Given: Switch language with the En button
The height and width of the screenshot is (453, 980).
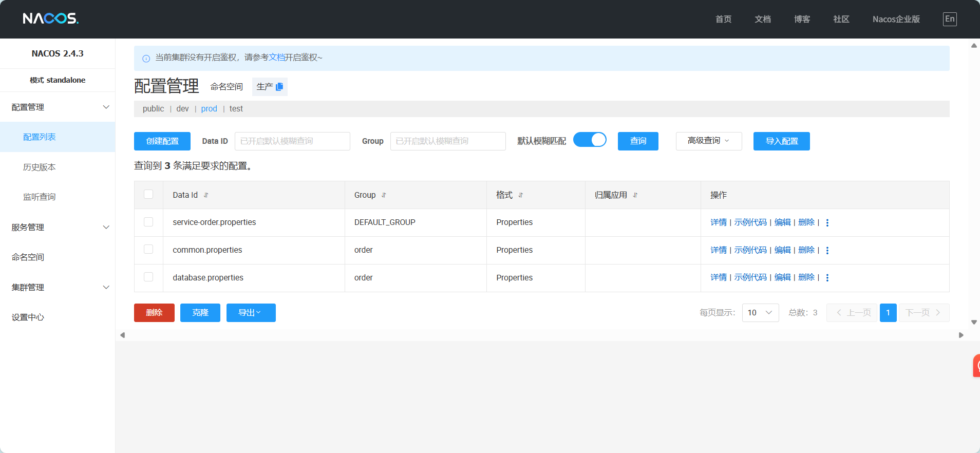Looking at the screenshot, I should (949, 19).
